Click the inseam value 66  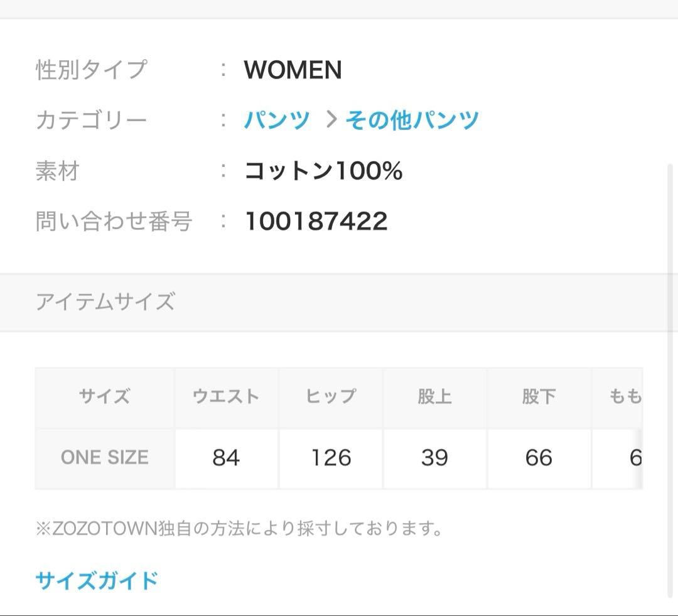[x=539, y=458]
